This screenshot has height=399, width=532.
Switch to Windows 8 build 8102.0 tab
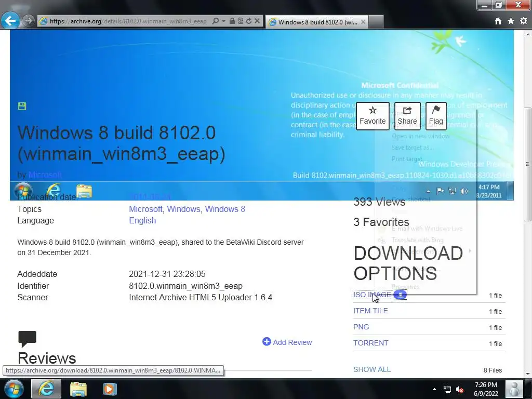coord(317,22)
